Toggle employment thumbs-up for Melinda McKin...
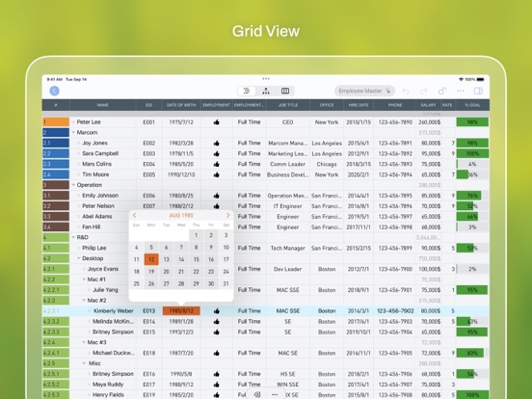This screenshot has height=399, width=532. (217, 322)
